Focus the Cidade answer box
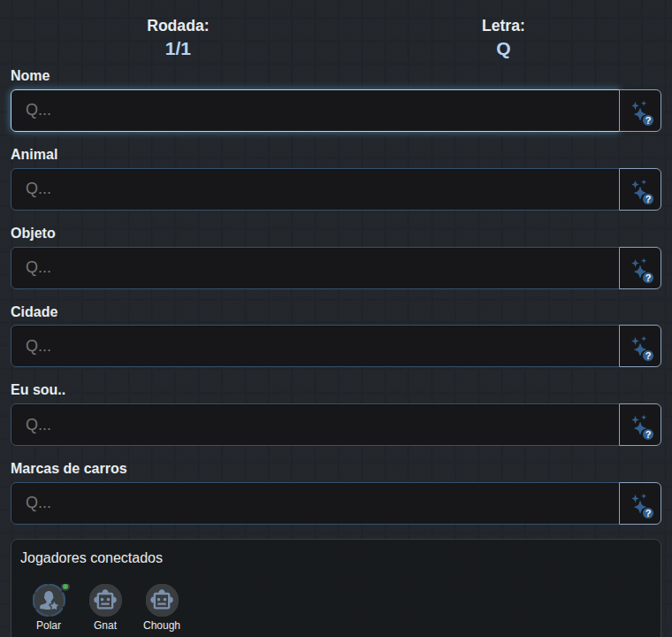672x637 pixels. pos(315,346)
